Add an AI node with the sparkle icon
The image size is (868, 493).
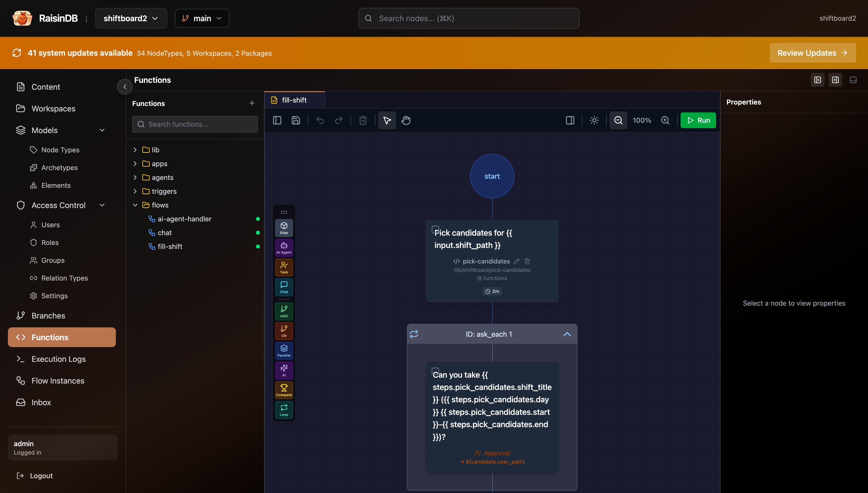pyautogui.click(x=284, y=370)
